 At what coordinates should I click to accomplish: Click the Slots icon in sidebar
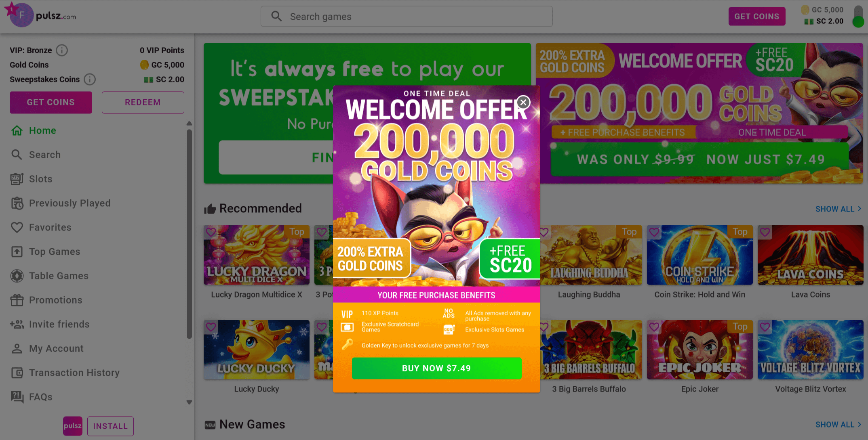pyautogui.click(x=17, y=179)
